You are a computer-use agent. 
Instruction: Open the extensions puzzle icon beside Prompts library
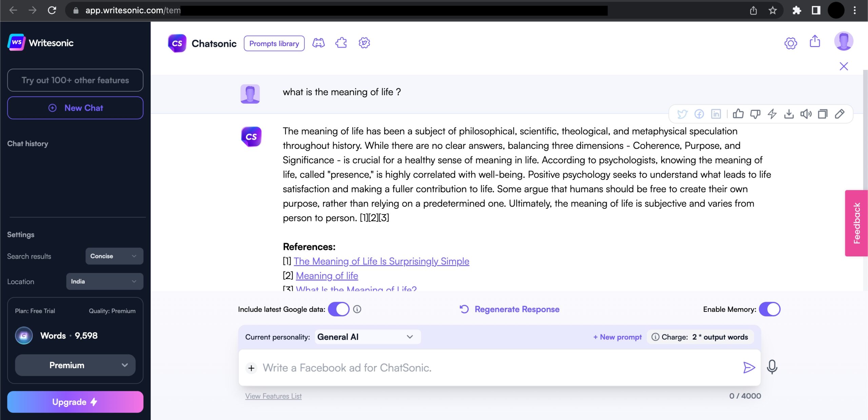point(341,43)
